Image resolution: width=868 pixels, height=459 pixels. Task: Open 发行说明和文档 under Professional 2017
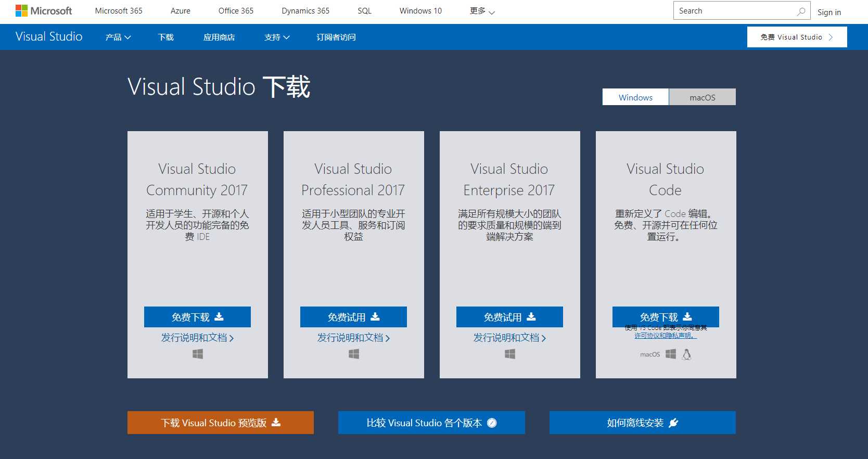click(x=353, y=338)
